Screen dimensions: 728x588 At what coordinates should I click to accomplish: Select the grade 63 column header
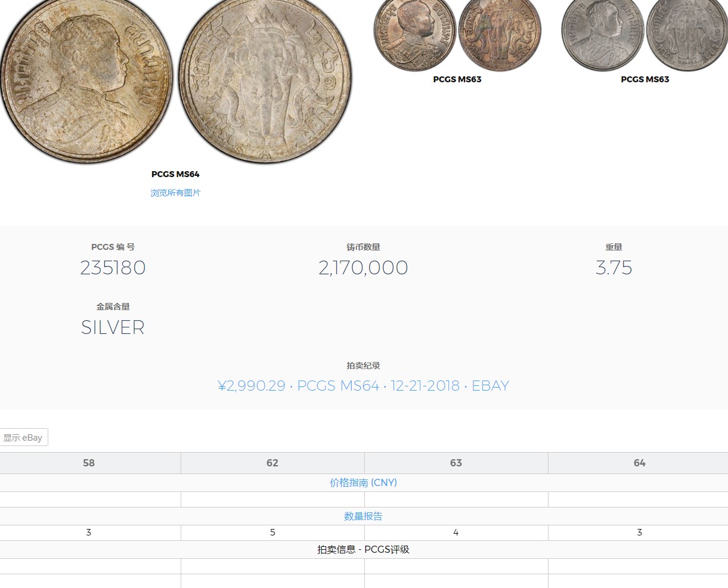coord(456,463)
